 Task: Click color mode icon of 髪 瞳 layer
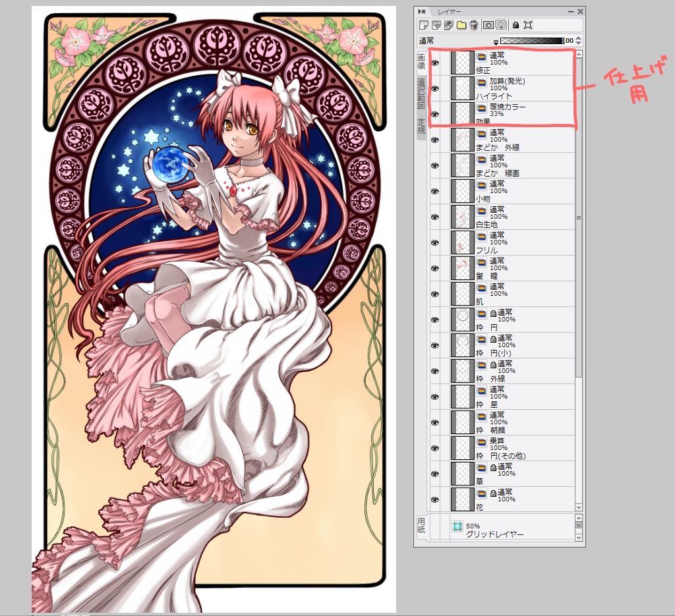coord(482,262)
